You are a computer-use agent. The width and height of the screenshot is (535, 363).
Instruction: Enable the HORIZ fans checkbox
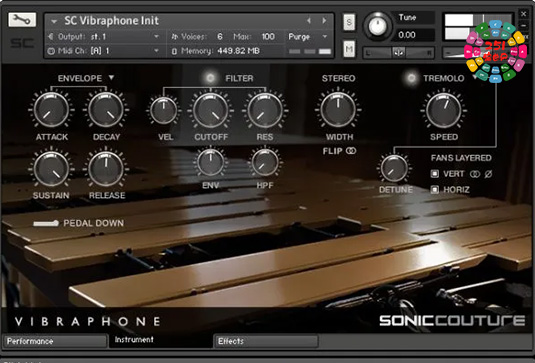click(x=435, y=189)
